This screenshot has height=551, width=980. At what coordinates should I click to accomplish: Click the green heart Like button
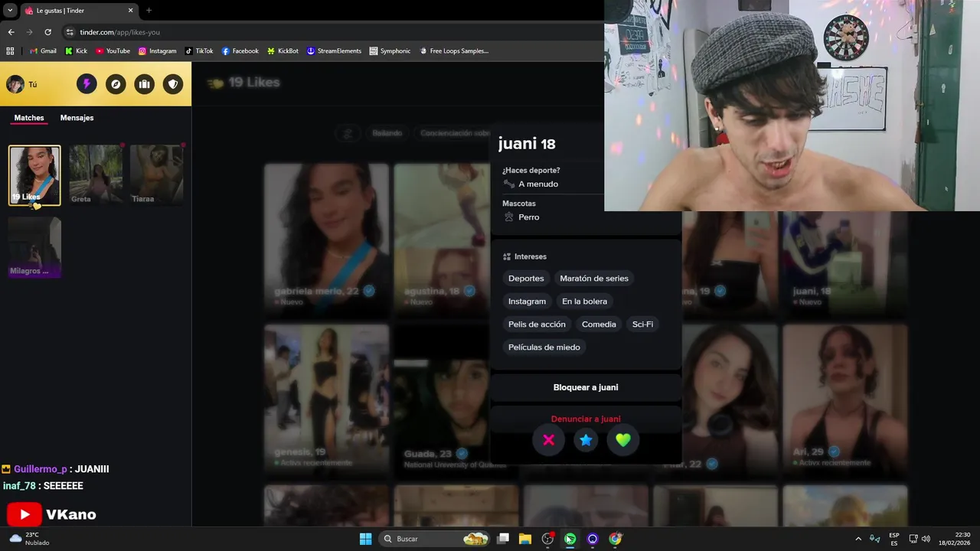[x=623, y=440]
